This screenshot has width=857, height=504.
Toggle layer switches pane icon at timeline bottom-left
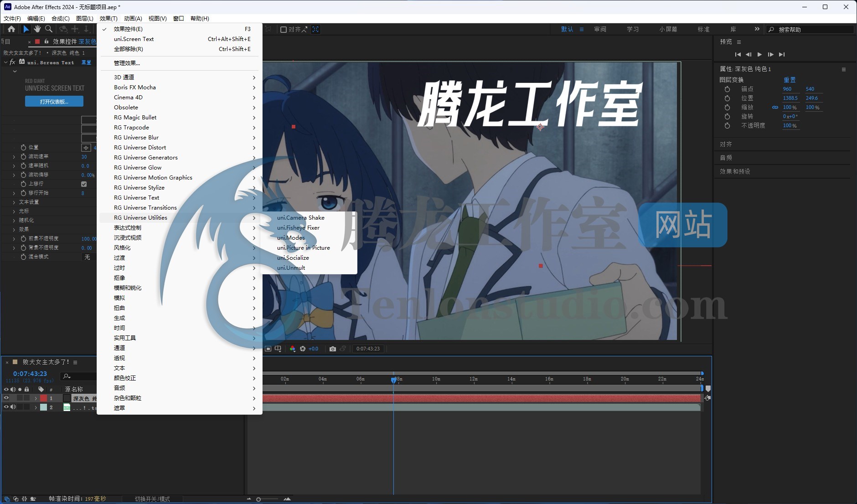coord(7,499)
